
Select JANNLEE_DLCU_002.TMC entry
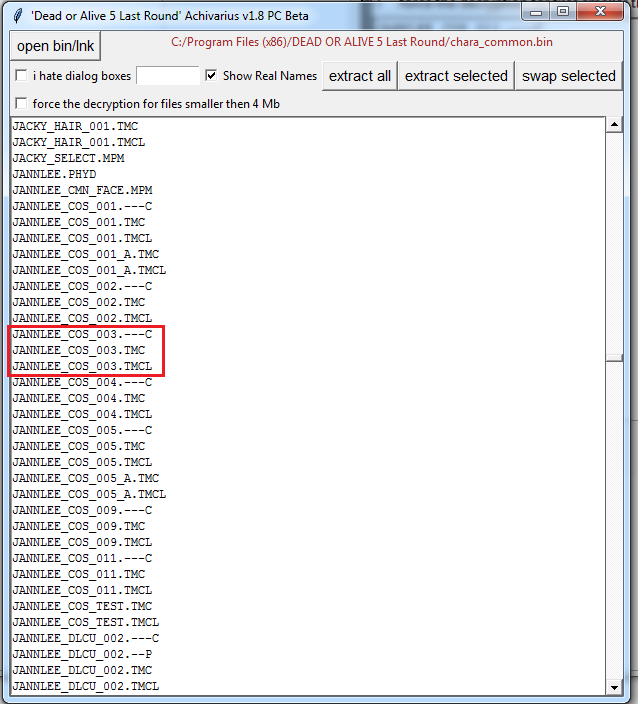point(83,670)
